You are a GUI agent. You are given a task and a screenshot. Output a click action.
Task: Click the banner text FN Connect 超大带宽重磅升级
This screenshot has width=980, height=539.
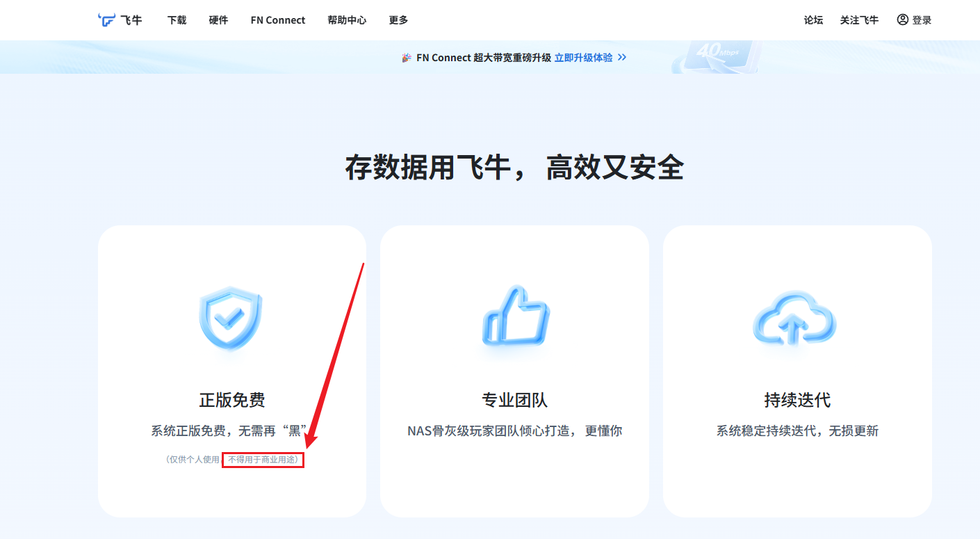point(483,58)
